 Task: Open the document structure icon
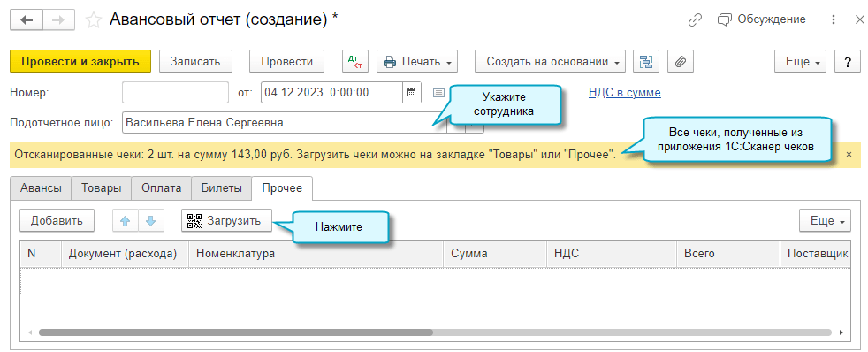click(x=645, y=61)
